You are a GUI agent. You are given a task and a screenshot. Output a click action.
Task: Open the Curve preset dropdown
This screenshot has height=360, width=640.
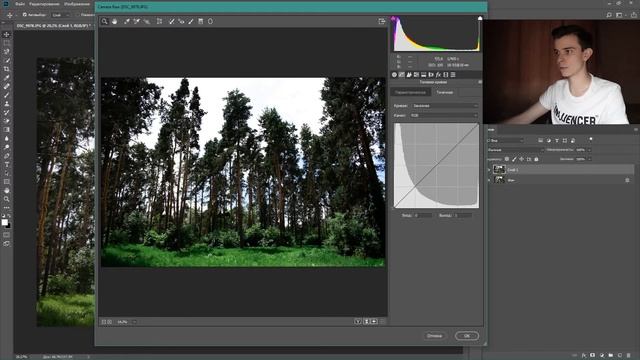pos(444,106)
